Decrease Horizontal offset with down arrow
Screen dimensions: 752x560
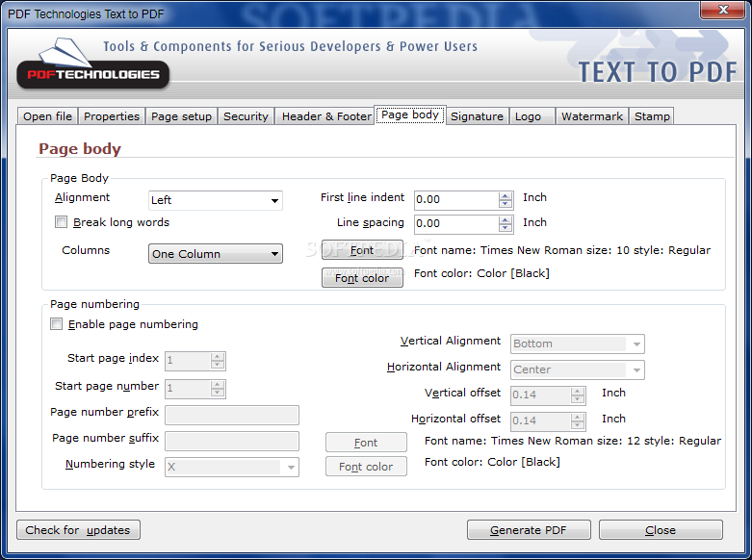[578, 425]
